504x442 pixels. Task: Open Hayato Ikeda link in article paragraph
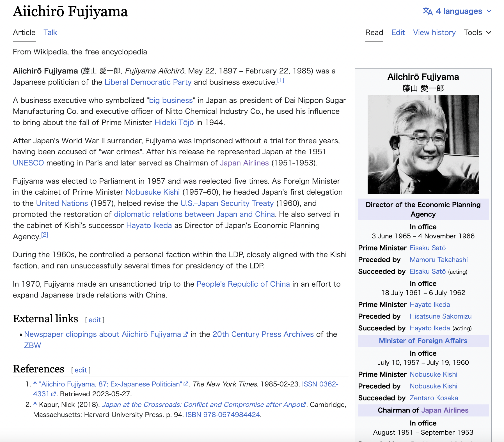tap(149, 225)
